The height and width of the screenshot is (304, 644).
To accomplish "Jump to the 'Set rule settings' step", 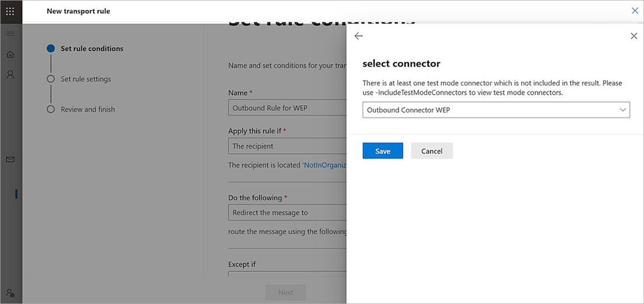I will (x=85, y=79).
